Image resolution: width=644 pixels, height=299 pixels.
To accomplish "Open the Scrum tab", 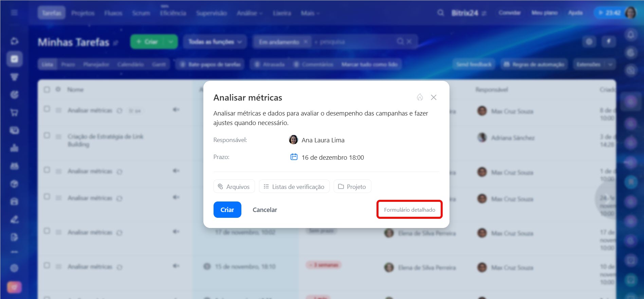I will tap(141, 13).
